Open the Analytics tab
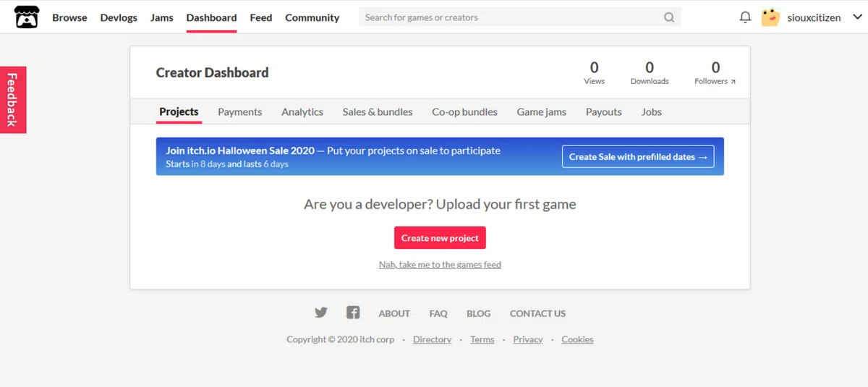Screen dimensions: 868x387 (x=302, y=112)
